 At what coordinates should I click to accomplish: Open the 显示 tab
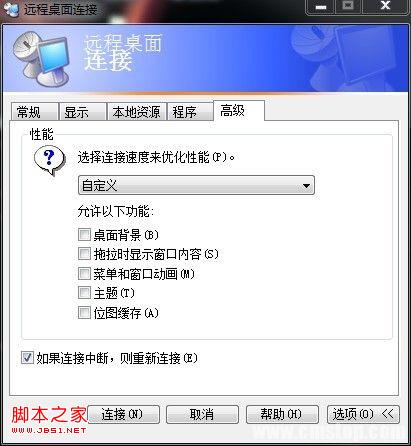(x=82, y=112)
